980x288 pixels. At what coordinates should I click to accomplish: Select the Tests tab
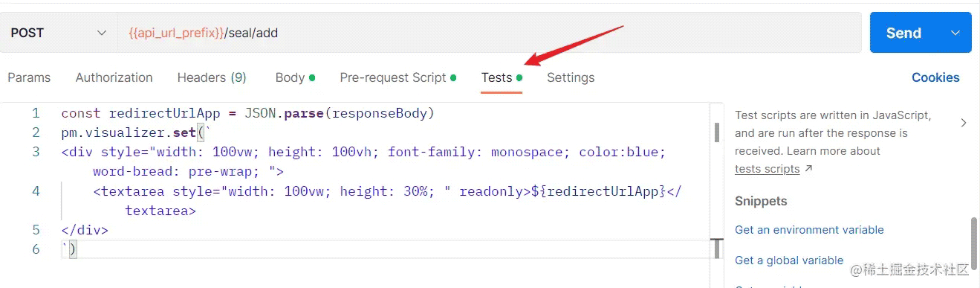[502, 77]
